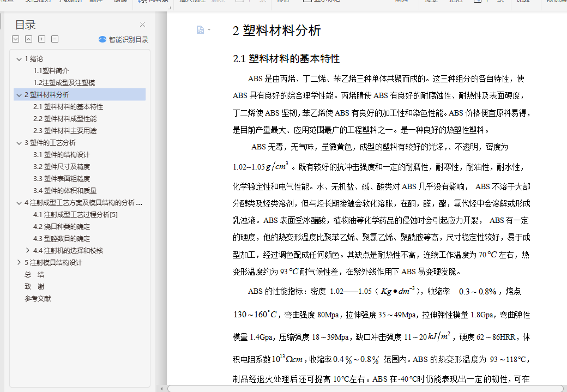This screenshot has height=392, width=567.
Task: Navigate to 2.1 塑料材料的基本特性 in outline
Action: 68,107
